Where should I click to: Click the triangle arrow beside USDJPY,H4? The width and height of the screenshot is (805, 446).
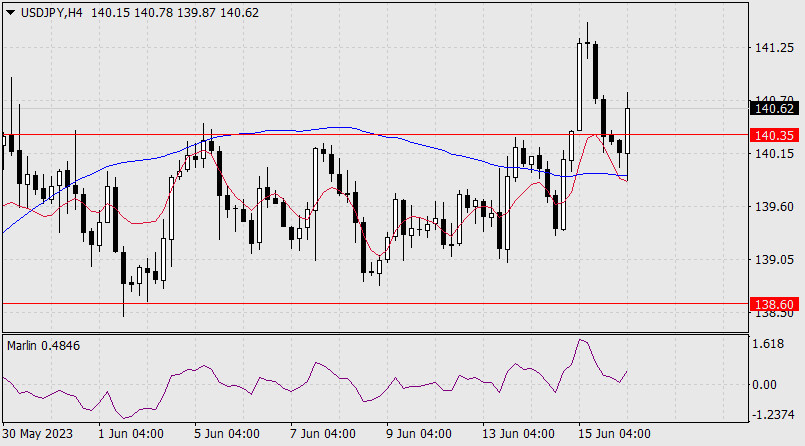pyautogui.click(x=10, y=12)
